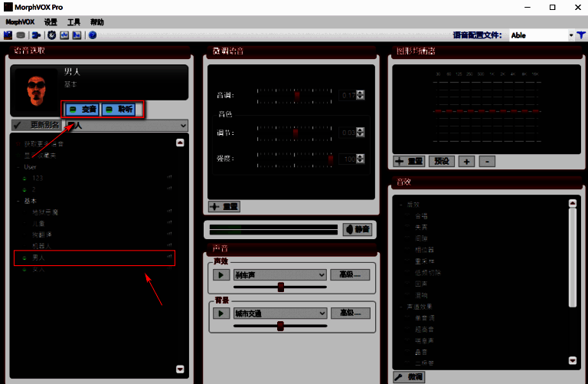This screenshot has width=588, height=384.
Task: Click the blue help question-mark toolbar icon
Action: [93, 35]
